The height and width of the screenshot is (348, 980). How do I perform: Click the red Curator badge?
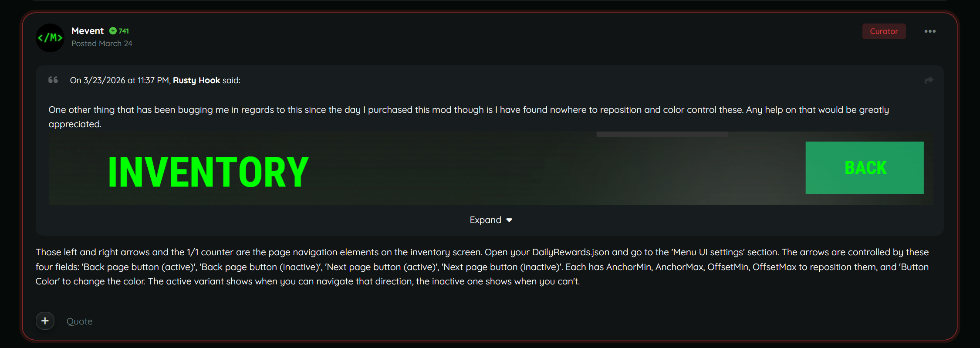(884, 31)
